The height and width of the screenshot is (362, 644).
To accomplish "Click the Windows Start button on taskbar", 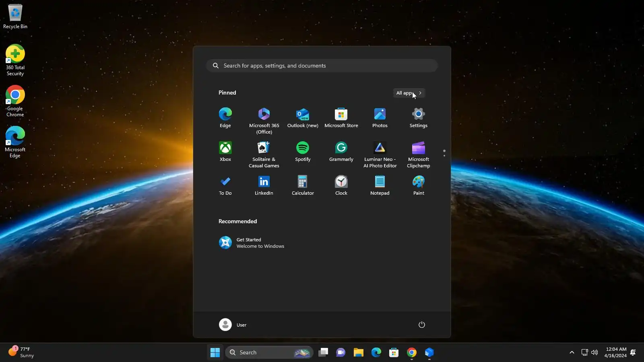I will tap(215, 352).
